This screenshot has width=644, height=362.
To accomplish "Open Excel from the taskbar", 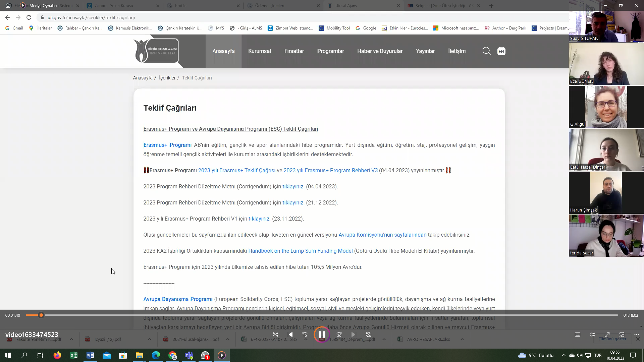I will (74, 355).
